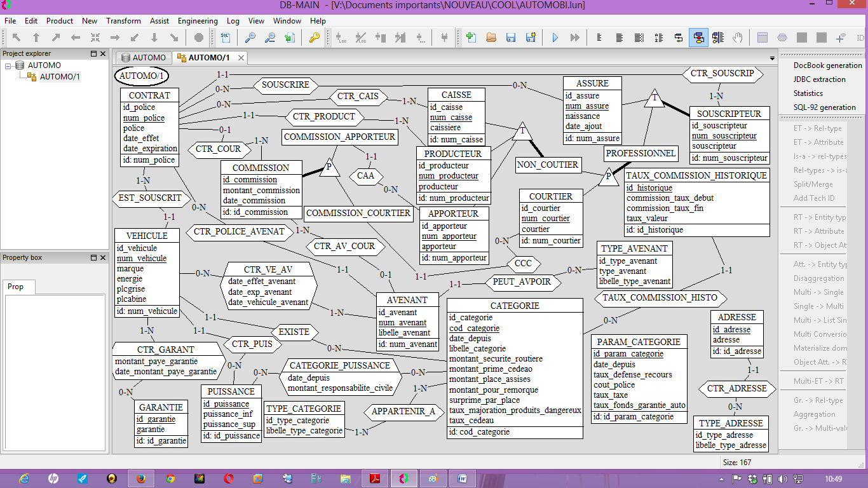Open Firefox from the taskbar
868x488 pixels.
[141, 478]
